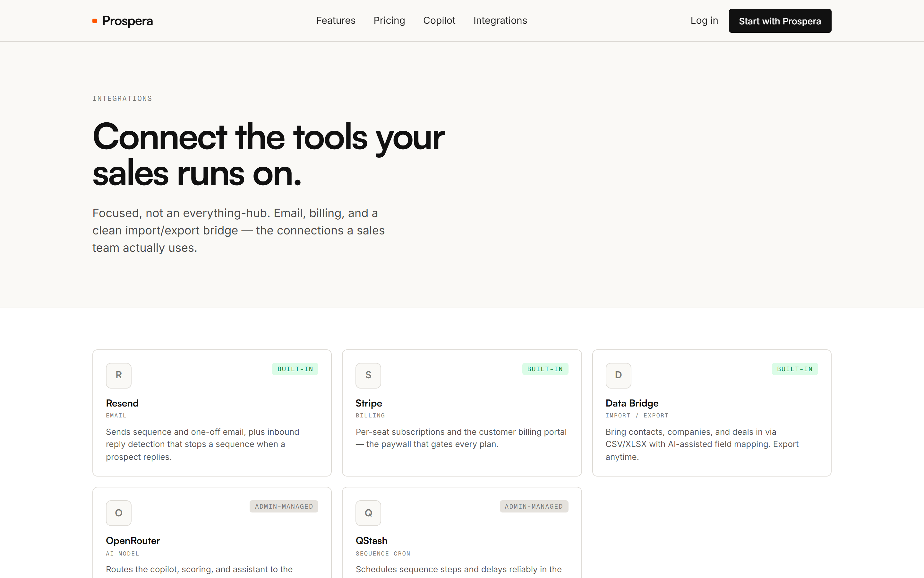The image size is (924, 578).
Task: Click the Resend description about inbound reply detection
Action: click(x=202, y=444)
